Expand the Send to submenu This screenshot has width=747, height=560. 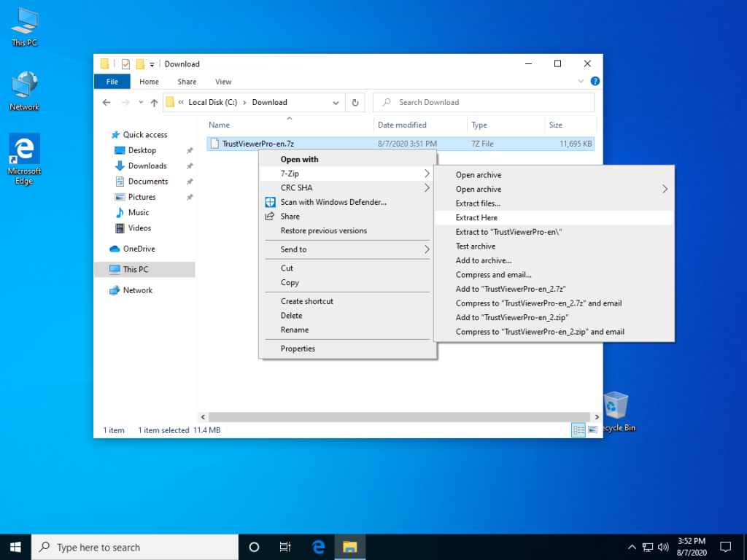pos(347,249)
